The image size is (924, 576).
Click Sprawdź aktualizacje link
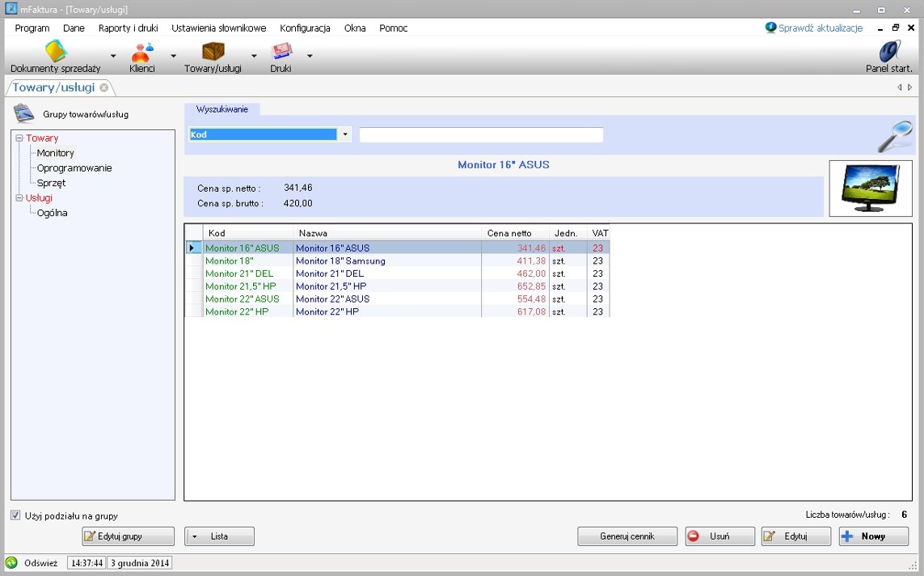820,28
